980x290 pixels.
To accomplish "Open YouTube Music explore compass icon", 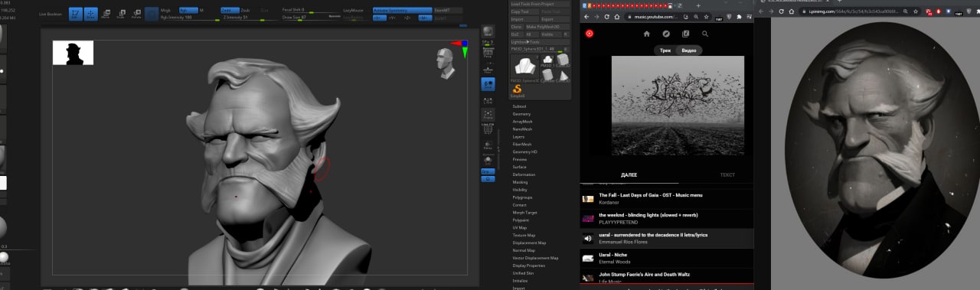I will 666,34.
